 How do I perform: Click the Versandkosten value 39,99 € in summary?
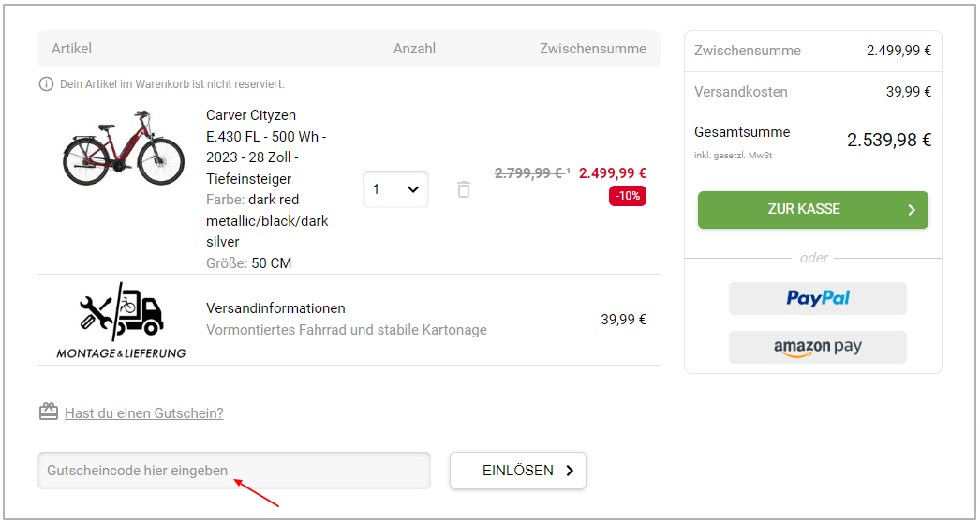click(x=909, y=92)
